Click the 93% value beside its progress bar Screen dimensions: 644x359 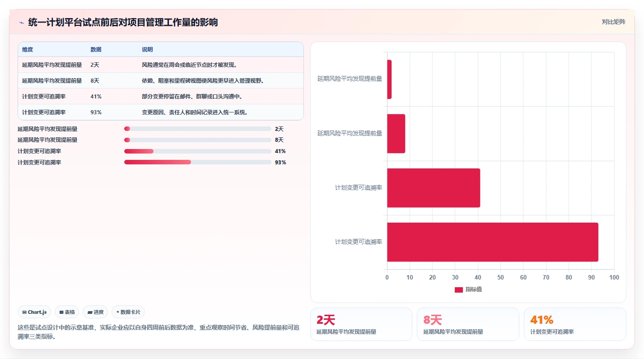pyautogui.click(x=280, y=162)
